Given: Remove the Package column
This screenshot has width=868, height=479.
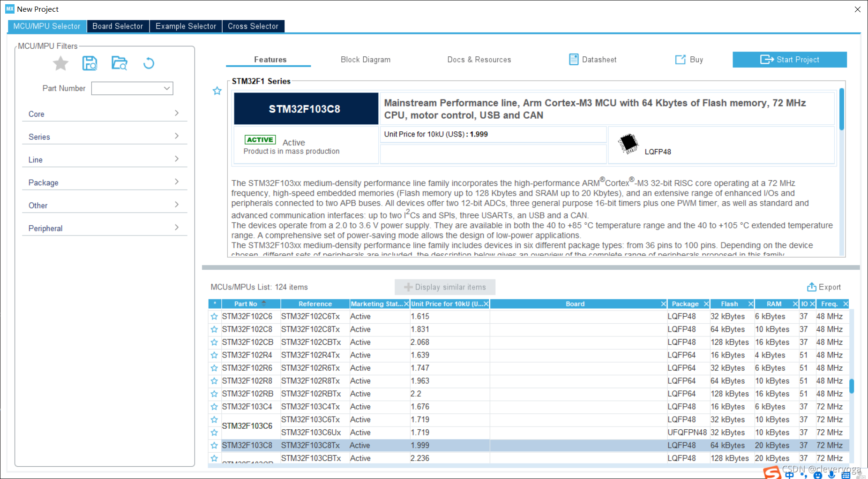Looking at the screenshot, I should pyautogui.click(x=706, y=304).
